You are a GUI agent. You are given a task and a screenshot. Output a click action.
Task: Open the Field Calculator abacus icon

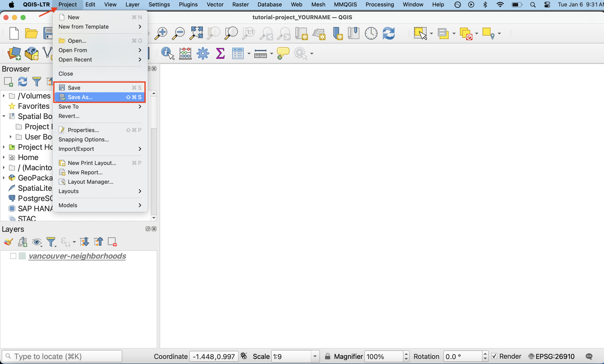click(185, 53)
